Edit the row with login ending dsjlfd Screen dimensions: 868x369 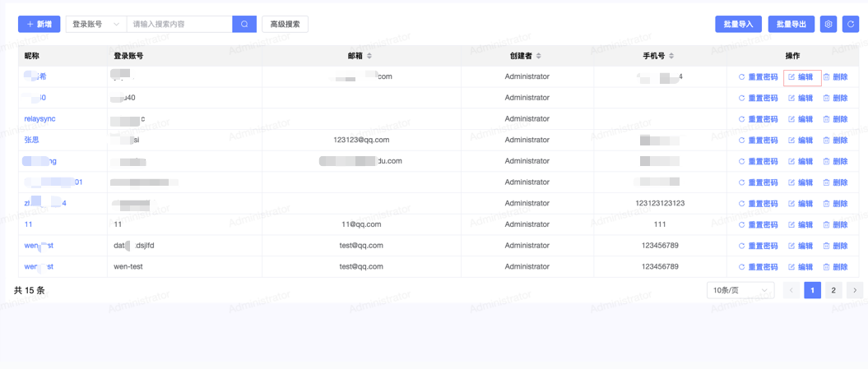[x=801, y=246]
